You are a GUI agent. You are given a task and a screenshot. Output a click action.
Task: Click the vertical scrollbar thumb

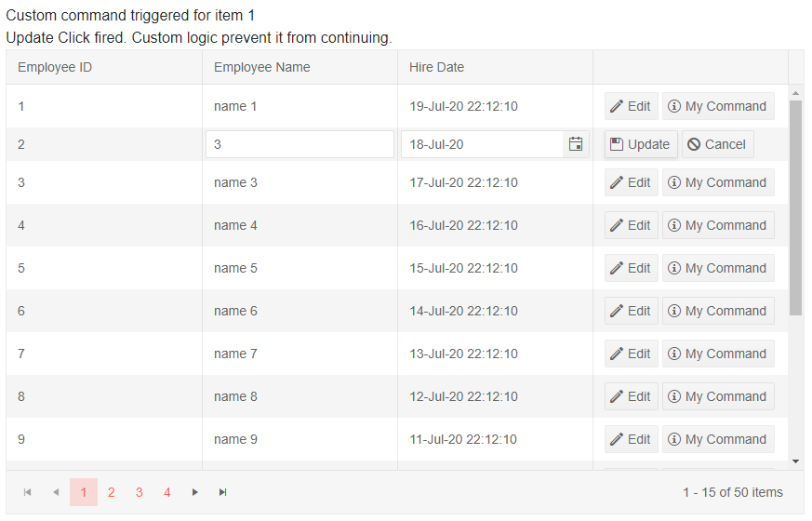(795, 205)
